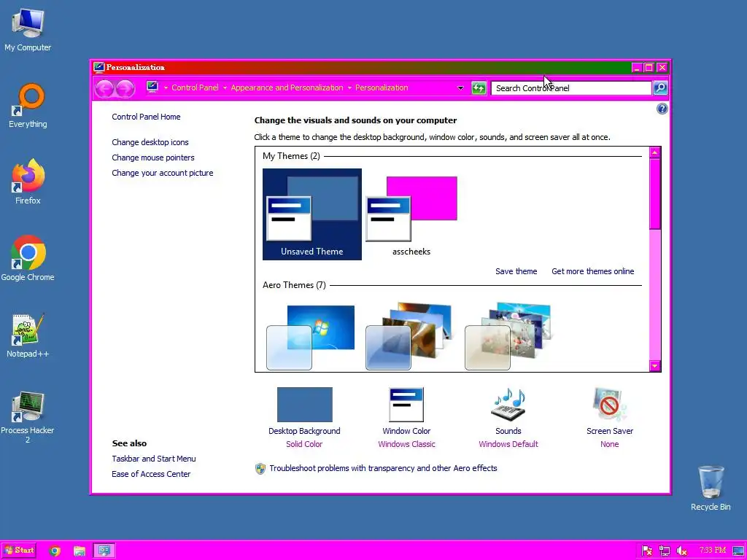
Task: Open Action Center flag tray icon
Action: pyautogui.click(x=647, y=551)
